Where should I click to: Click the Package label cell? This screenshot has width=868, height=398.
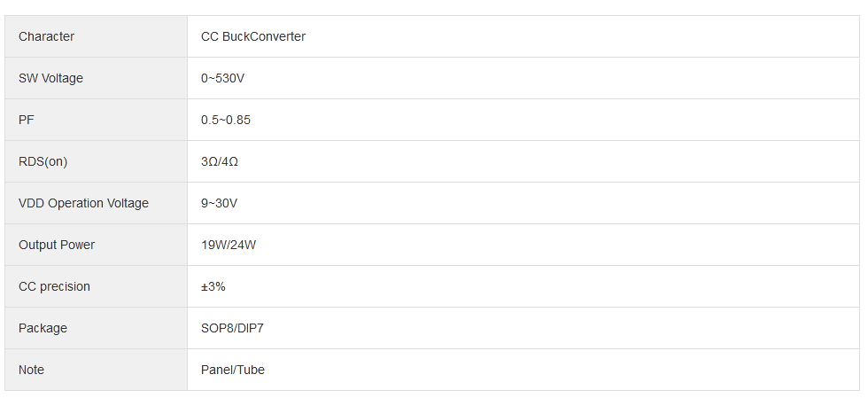point(43,328)
